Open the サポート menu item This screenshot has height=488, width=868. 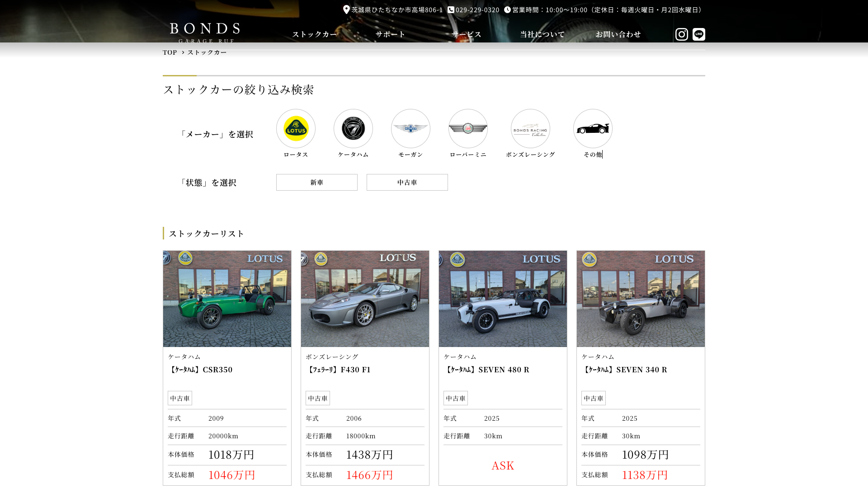point(391,34)
